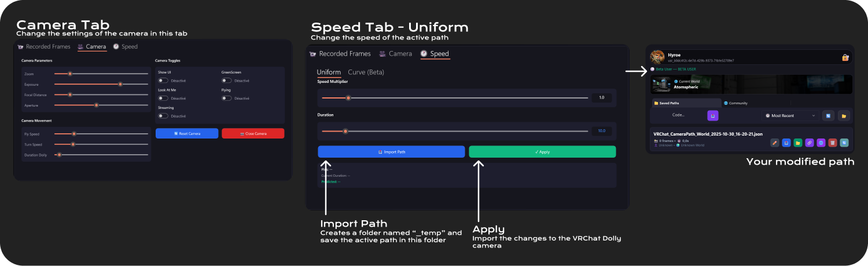Screen dimensions: 868x266
Task: Toggle the Show UI switch
Action: point(163,81)
